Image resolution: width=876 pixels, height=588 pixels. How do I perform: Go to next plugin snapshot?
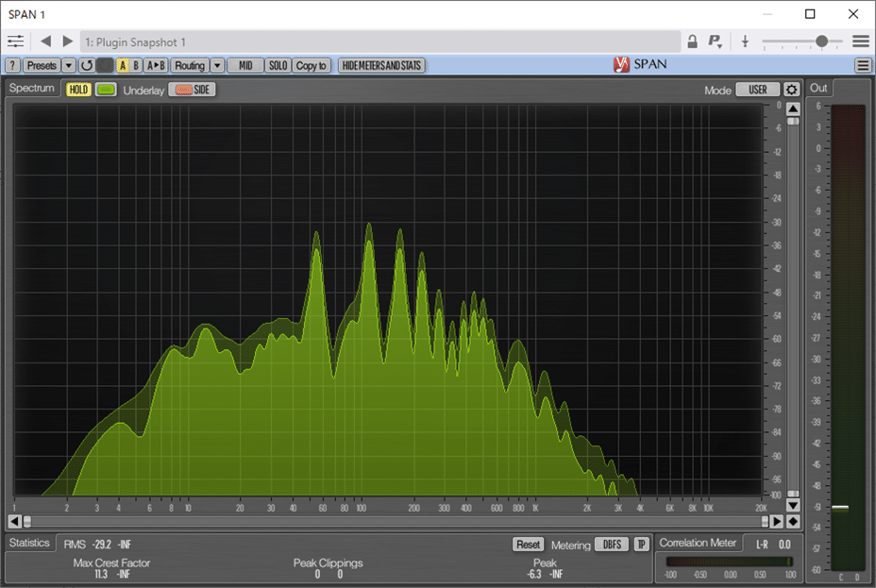point(68,42)
